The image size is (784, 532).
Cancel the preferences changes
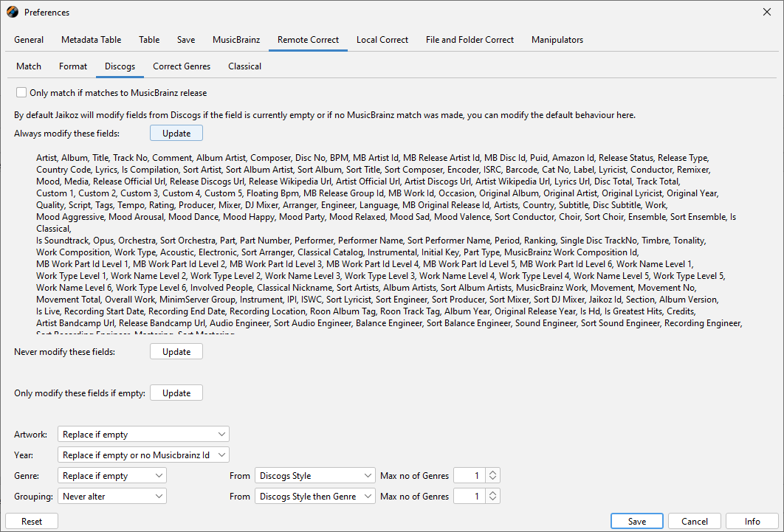pyautogui.click(x=695, y=522)
